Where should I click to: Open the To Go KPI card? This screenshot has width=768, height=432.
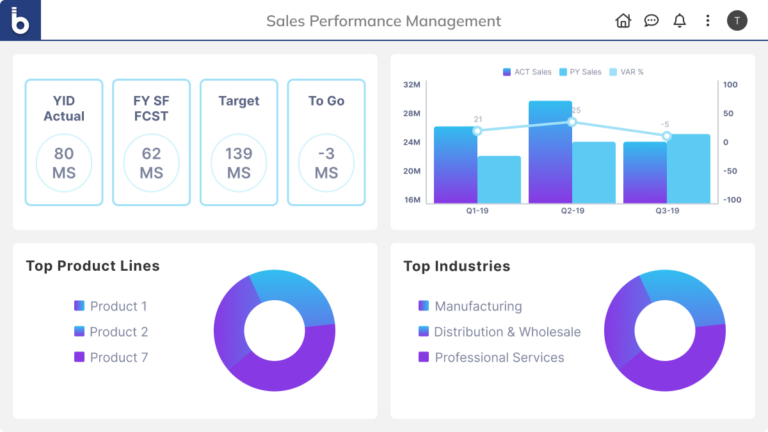pyautogui.click(x=326, y=142)
